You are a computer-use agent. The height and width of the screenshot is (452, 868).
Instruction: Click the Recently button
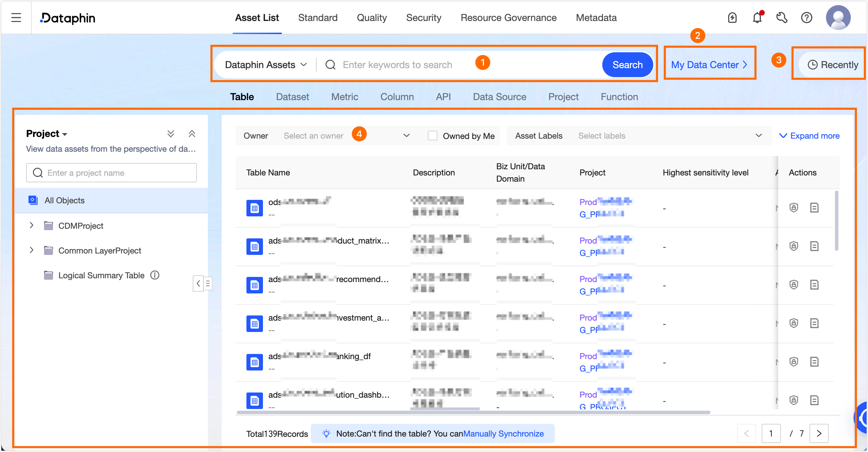click(832, 65)
